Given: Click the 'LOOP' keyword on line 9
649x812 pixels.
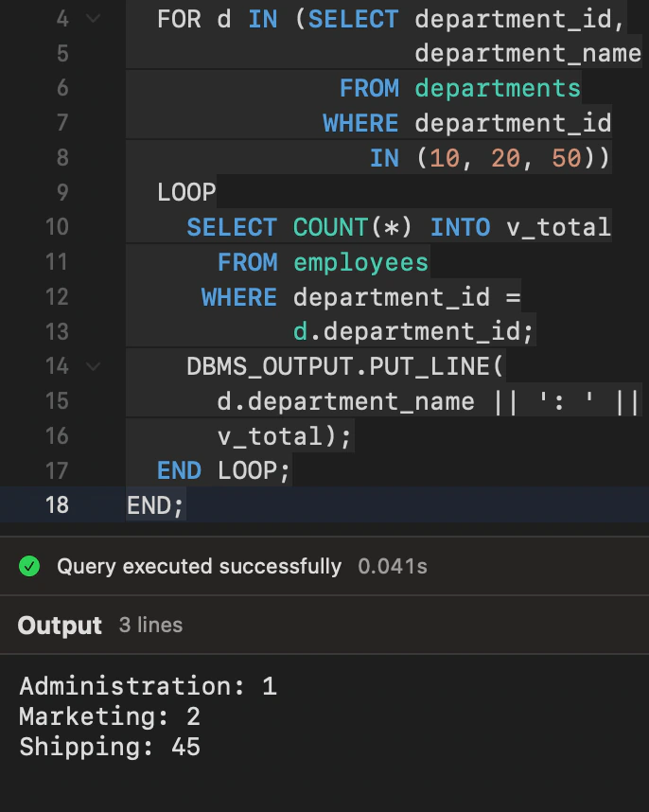Looking at the screenshot, I should pyautogui.click(x=186, y=193).
